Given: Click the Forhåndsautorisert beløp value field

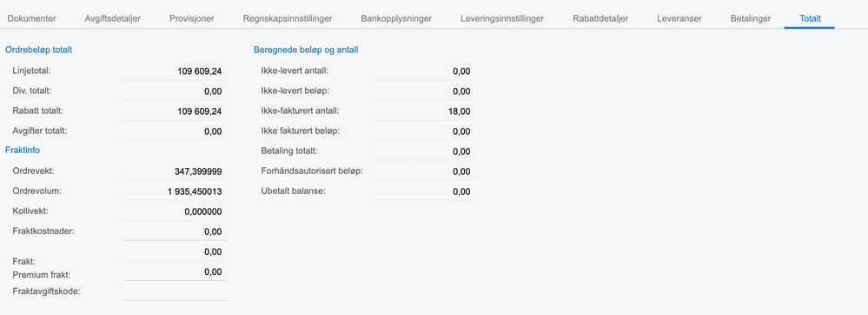Looking at the screenshot, I should click(424, 171).
